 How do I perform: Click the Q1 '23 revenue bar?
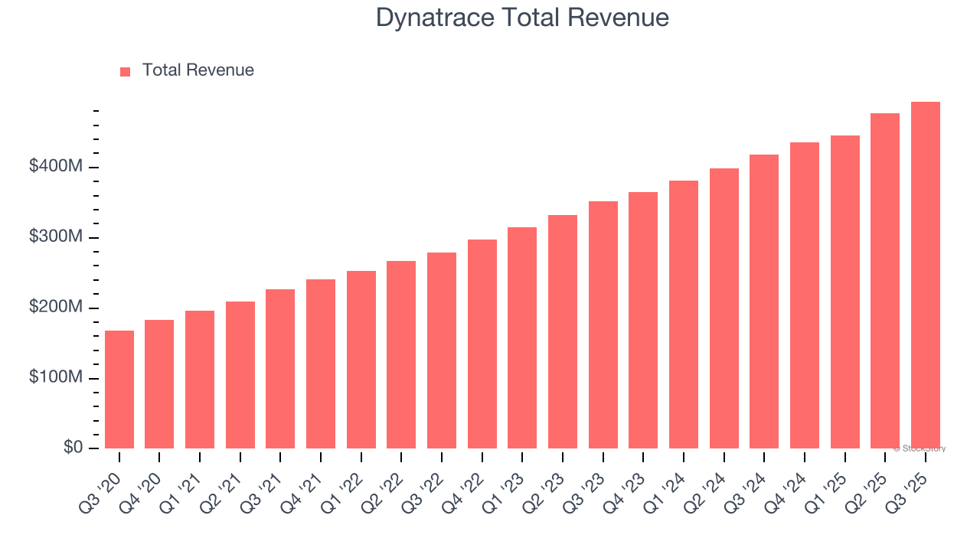pos(524,337)
